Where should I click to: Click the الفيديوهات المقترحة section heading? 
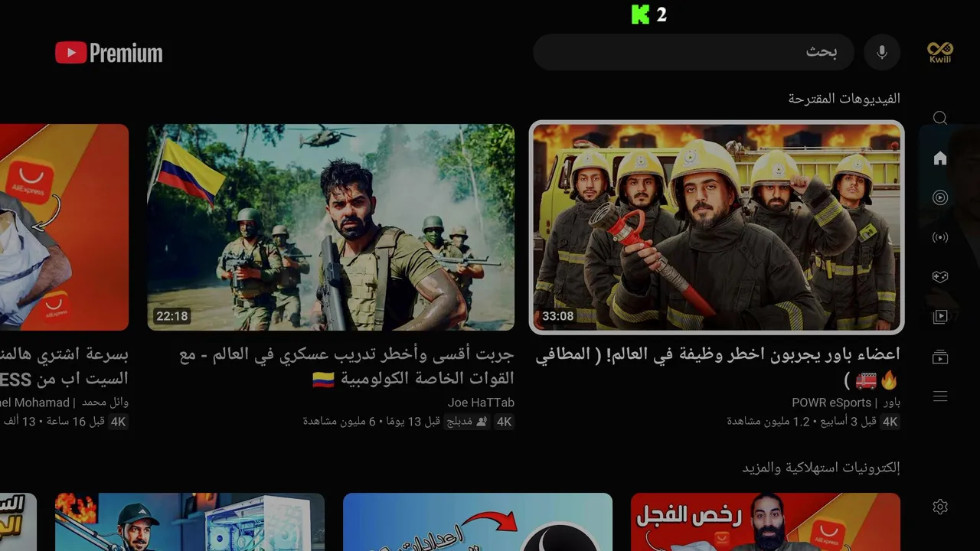[844, 99]
